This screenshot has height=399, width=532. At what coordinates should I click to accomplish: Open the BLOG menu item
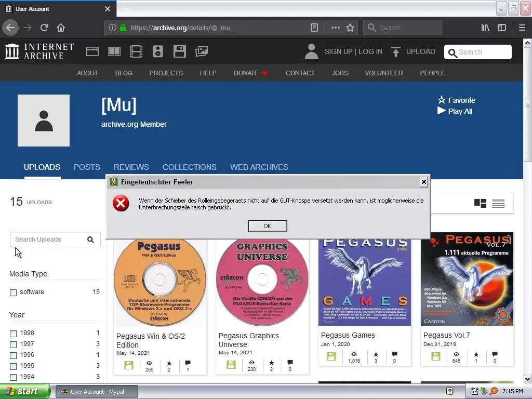click(124, 73)
